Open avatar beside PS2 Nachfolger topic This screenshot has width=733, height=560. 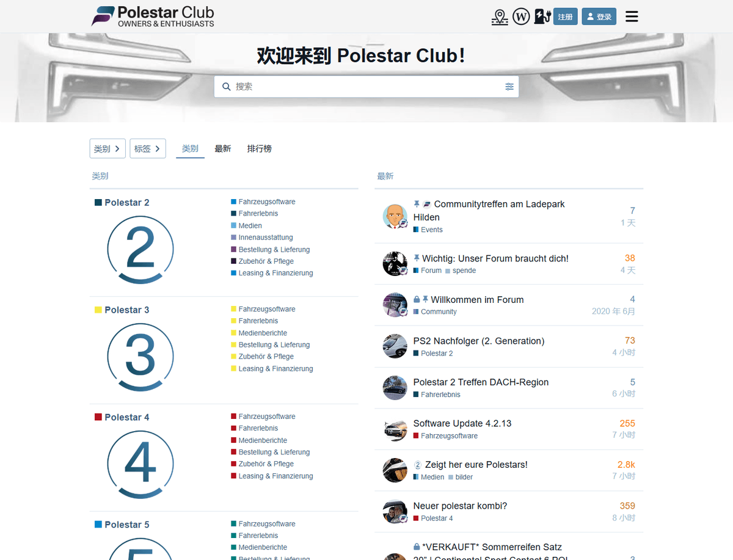pos(395,346)
